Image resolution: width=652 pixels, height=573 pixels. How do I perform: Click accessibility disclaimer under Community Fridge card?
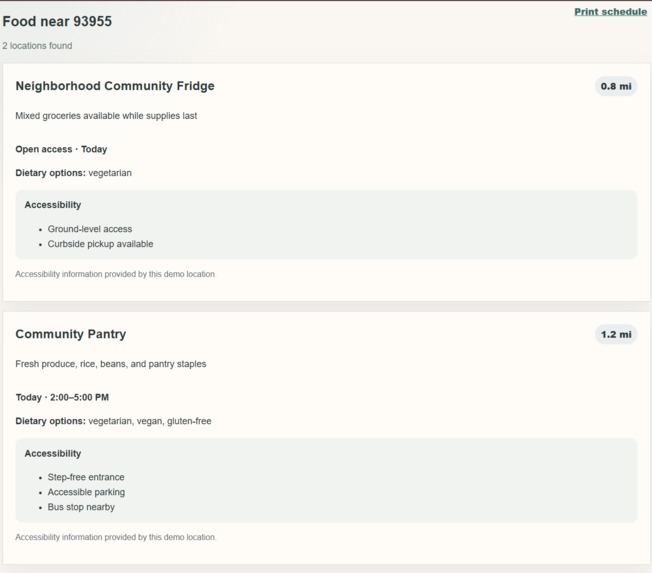pos(116,274)
